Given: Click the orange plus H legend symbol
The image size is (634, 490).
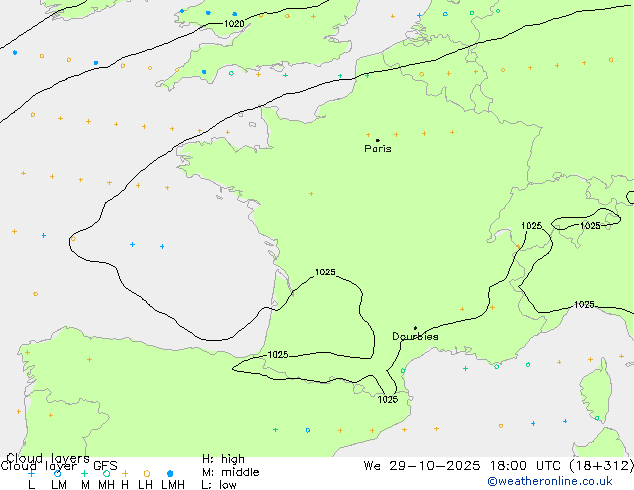Looking at the screenshot, I should tap(125, 473).
